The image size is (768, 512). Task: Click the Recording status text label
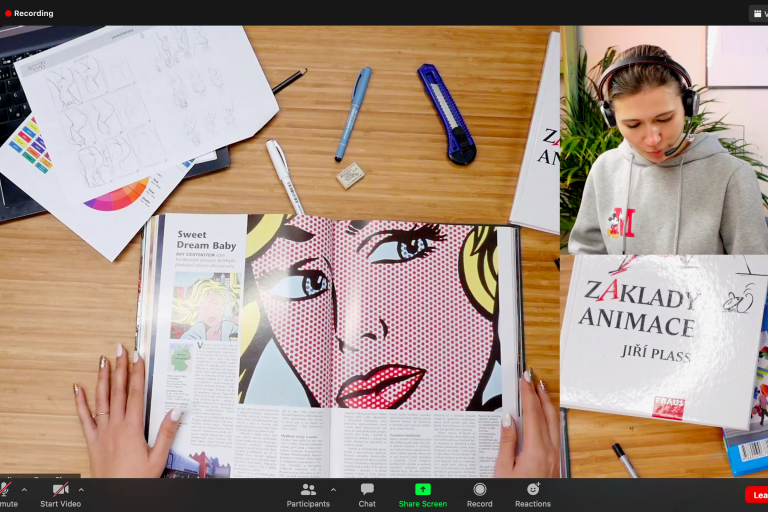coord(34,13)
